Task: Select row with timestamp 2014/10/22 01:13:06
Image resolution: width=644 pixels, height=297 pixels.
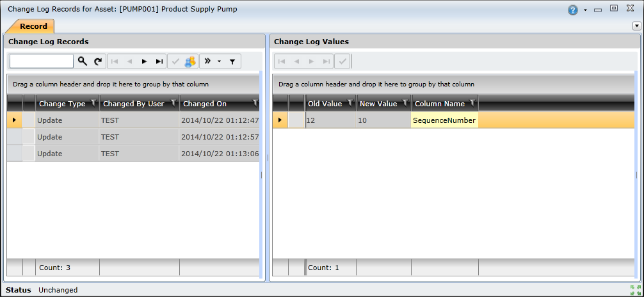Action: pyautogui.click(x=134, y=154)
